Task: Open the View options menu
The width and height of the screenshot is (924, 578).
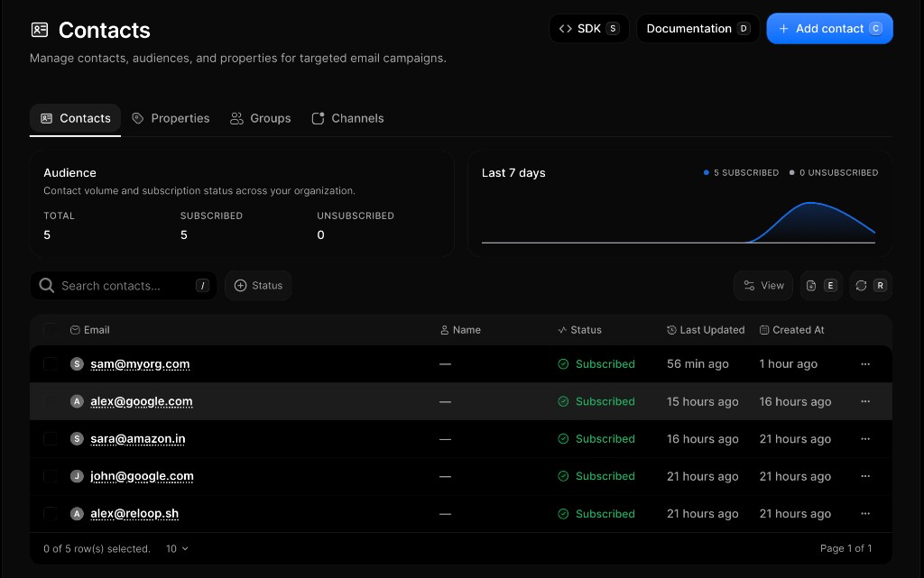Action: (x=763, y=286)
